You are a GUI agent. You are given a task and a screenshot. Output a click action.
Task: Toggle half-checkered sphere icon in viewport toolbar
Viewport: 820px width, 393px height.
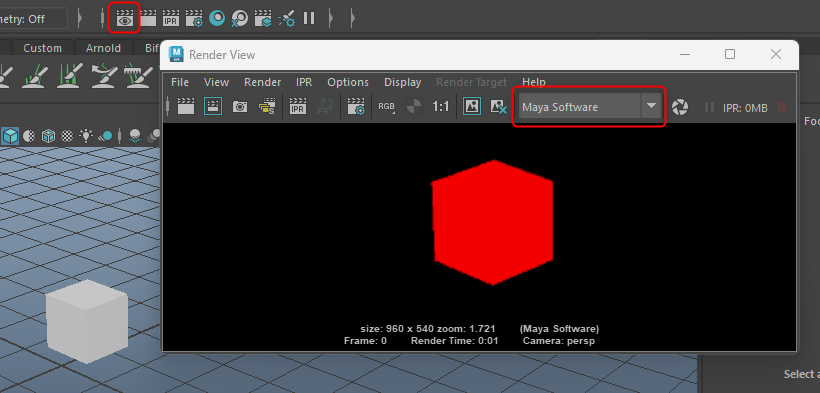29,136
